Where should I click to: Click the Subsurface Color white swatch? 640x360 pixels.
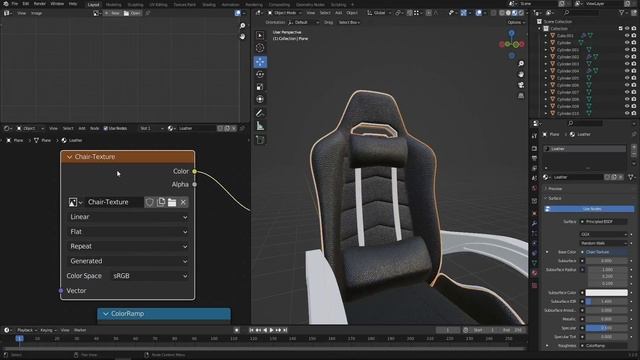(x=606, y=293)
